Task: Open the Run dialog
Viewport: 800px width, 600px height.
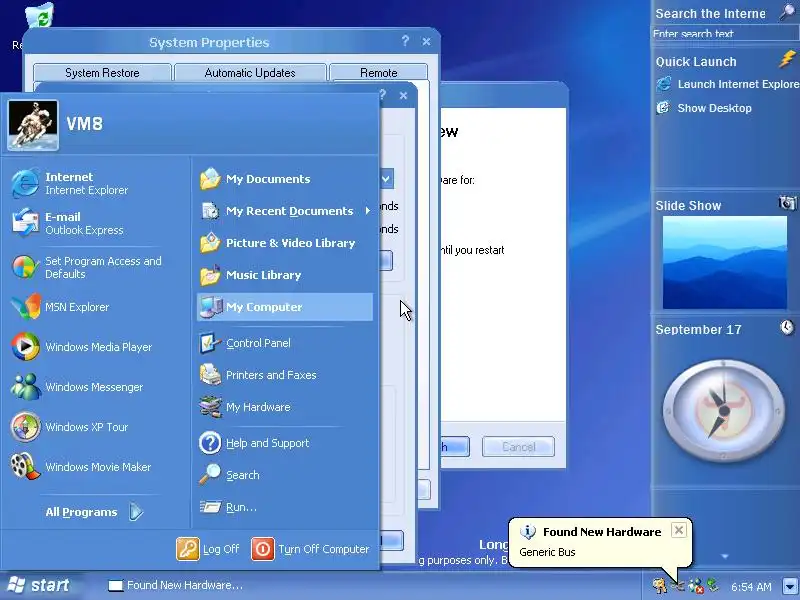Action: (x=285, y=507)
